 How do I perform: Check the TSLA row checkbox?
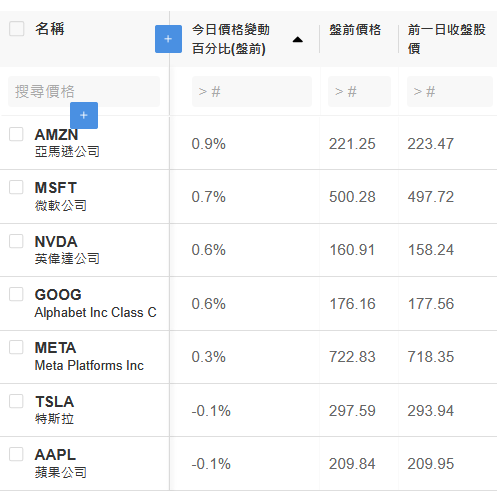click(16, 401)
